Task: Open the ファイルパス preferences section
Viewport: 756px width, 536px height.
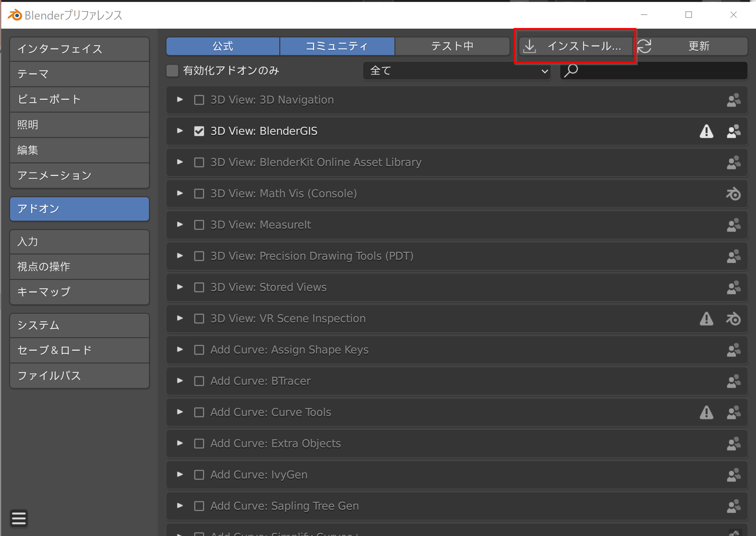Action: (x=79, y=376)
